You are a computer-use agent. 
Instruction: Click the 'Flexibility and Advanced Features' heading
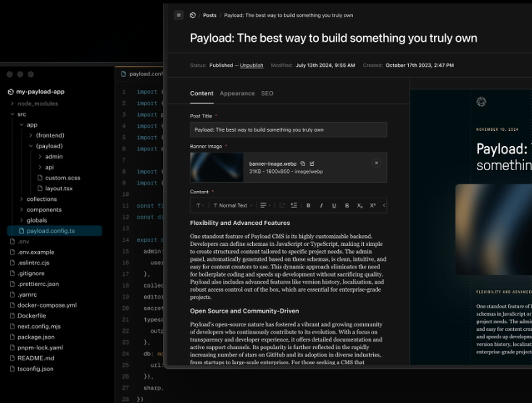pyautogui.click(x=240, y=223)
